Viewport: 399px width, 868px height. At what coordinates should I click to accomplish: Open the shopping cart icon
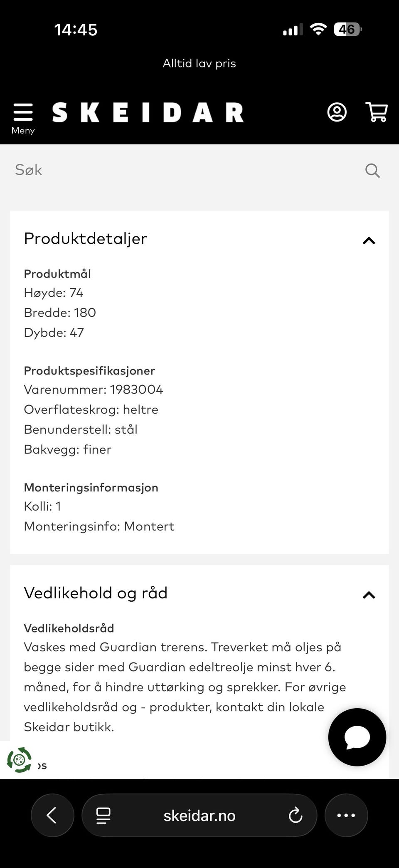click(x=377, y=112)
